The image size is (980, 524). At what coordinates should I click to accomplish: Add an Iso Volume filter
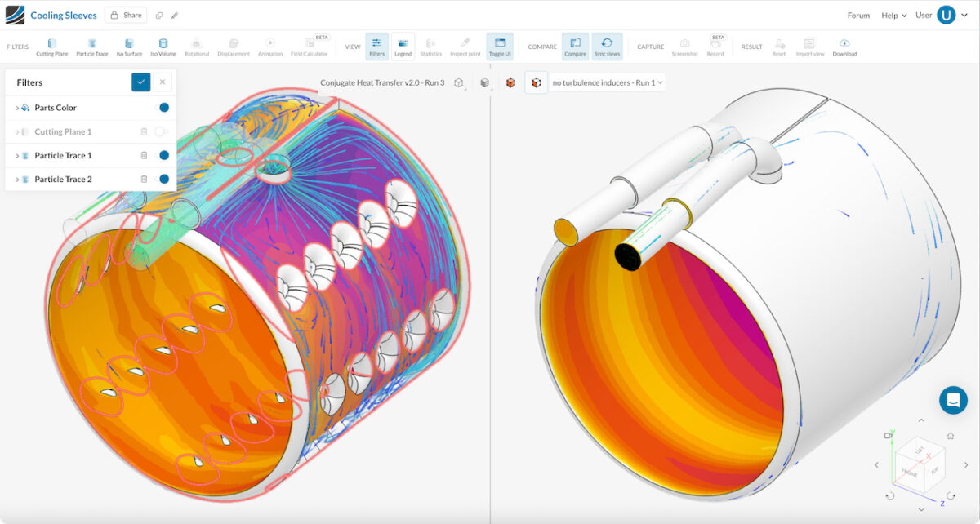163,47
